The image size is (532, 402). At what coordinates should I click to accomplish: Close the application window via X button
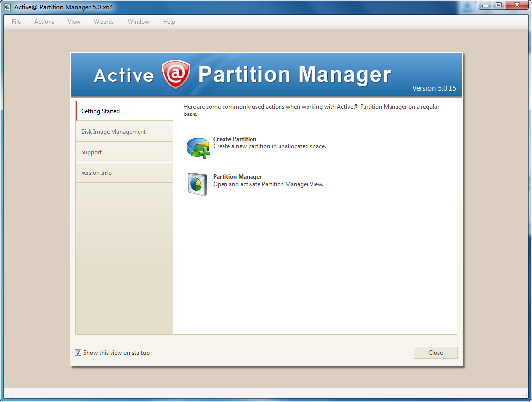(x=517, y=5)
